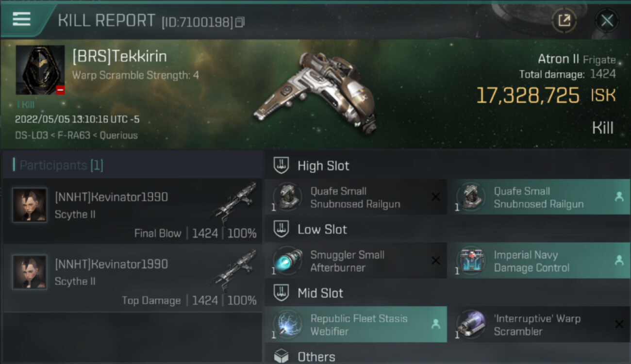Collapse the High Slot section
The height and width of the screenshot is (364, 631).
(x=323, y=165)
